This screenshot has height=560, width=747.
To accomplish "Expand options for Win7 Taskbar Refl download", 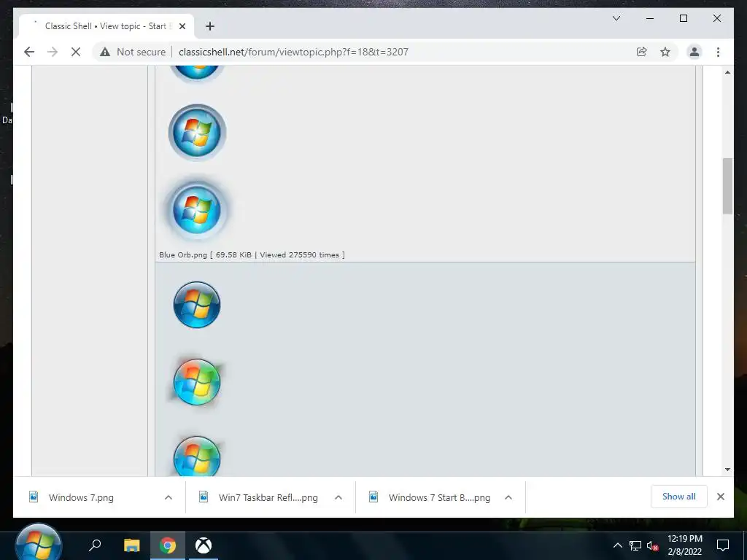I will click(x=338, y=497).
